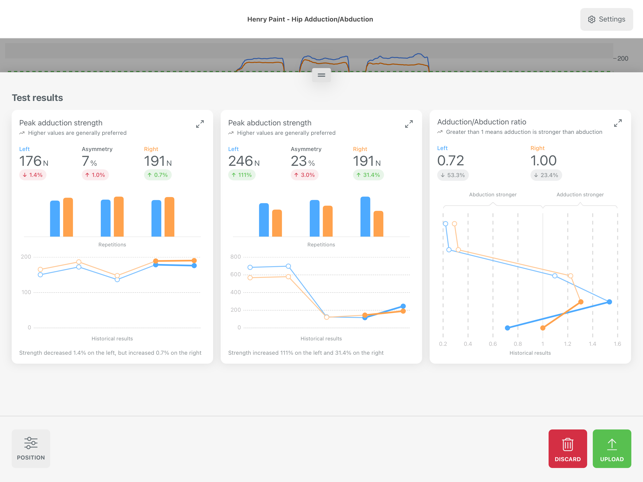Screen dimensions: 643x482
Task: Click the 1.4% left decrease badge
Action: [33, 175]
